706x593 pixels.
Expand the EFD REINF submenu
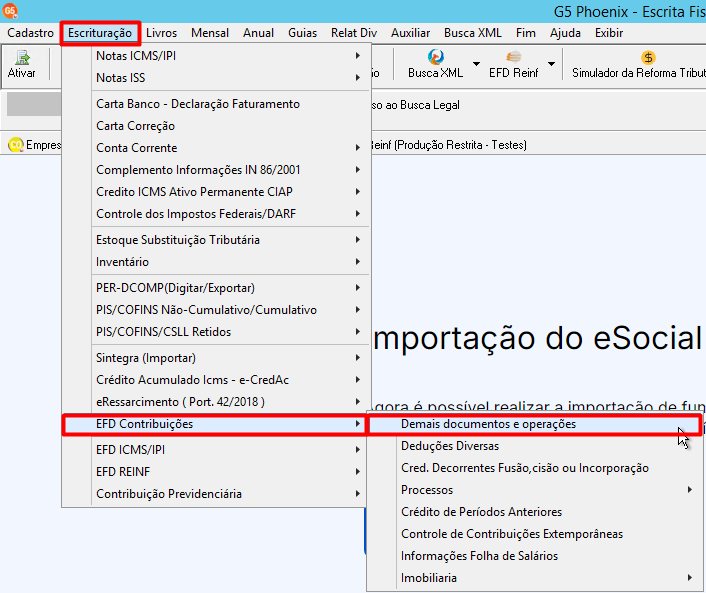tap(216, 472)
